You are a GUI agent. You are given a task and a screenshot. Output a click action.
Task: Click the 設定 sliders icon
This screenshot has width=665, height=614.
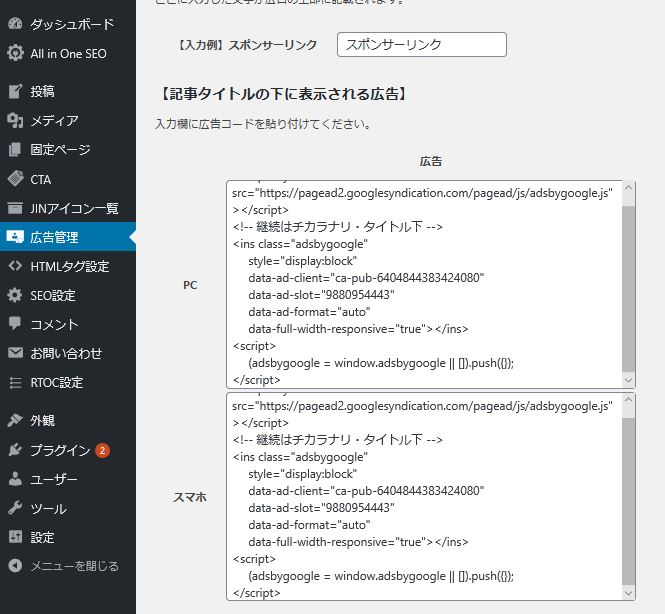tap(15, 537)
